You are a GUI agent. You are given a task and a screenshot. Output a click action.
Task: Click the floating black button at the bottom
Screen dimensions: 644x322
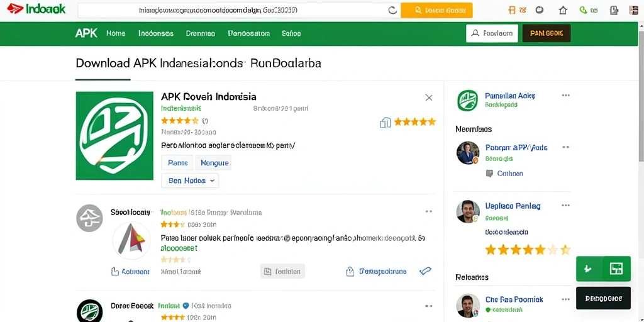[603, 298]
